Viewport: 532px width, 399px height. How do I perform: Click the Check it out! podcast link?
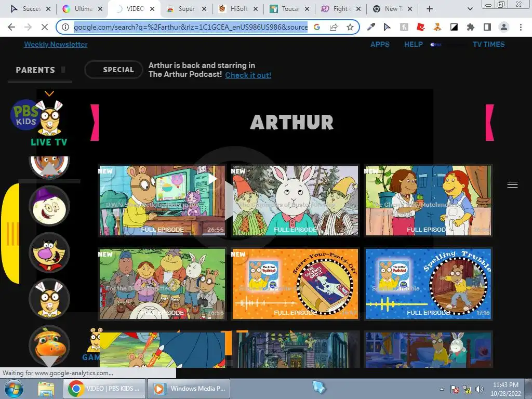tap(248, 75)
